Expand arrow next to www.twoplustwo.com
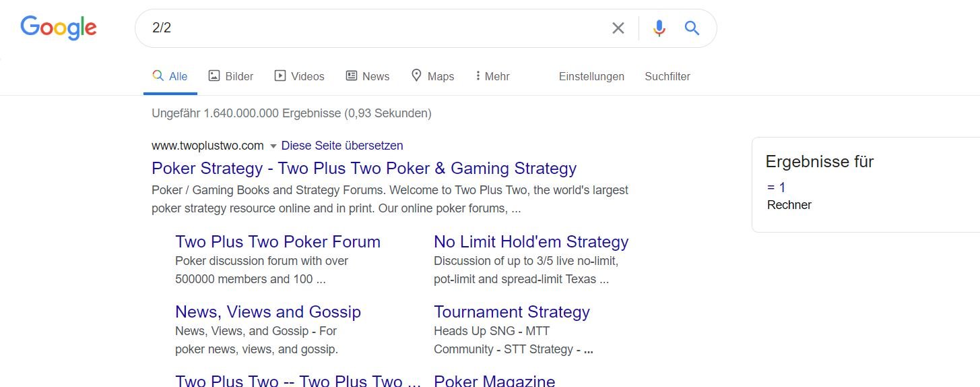The height and width of the screenshot is (387, 980). [273, 146]
